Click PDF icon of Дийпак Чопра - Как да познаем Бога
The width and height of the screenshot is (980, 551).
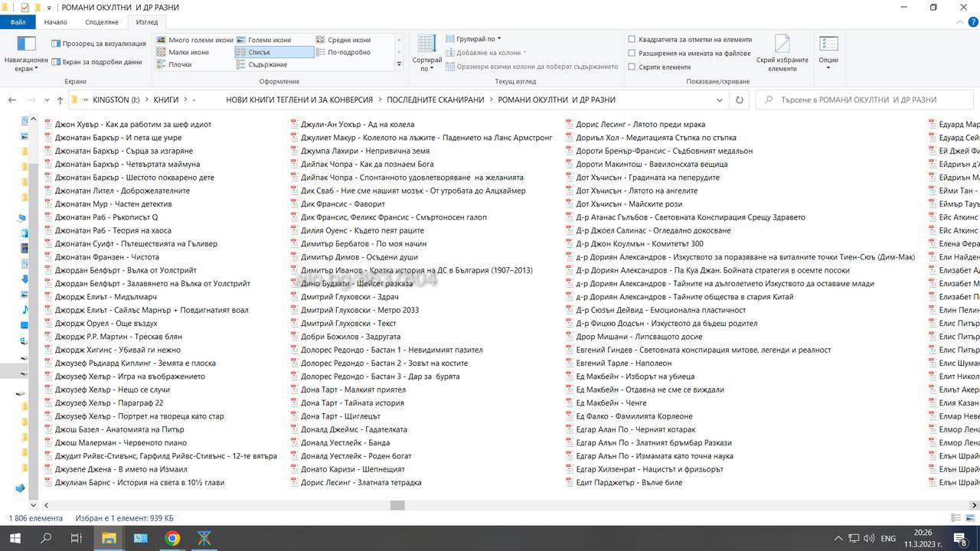pyautogui.click(x=294, y=164)
